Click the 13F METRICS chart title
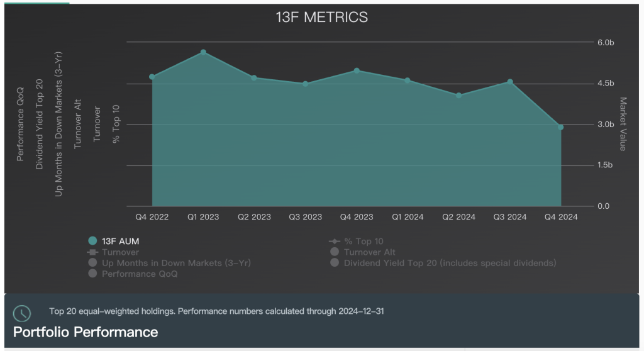 (x=322, y=18)
